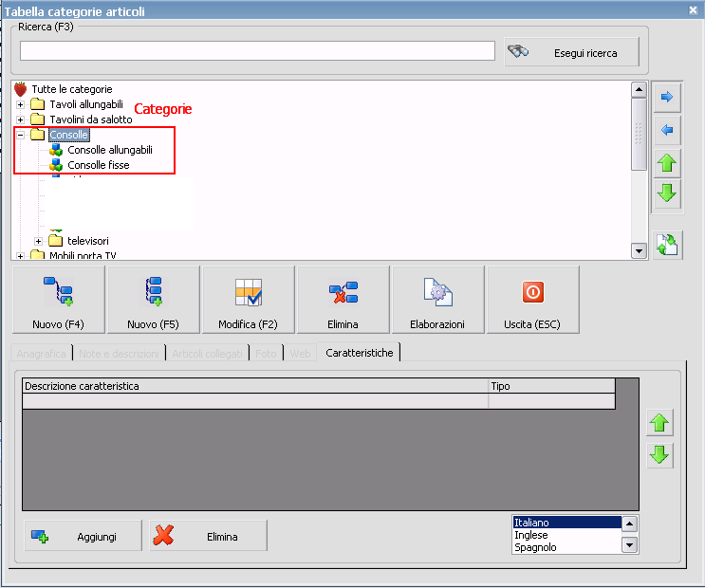
Task: Select Italiano in language list
Action: coord(567,523)
